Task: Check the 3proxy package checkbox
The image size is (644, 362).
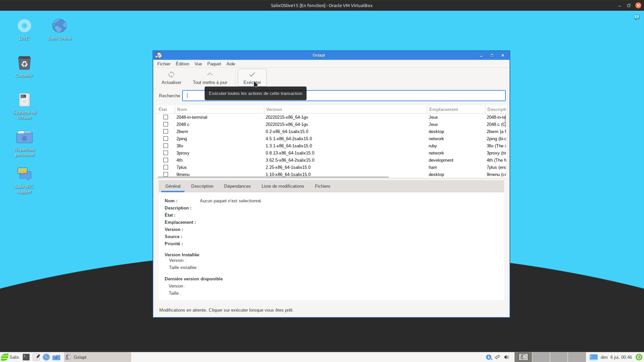Action: click(x=166, y=153)
